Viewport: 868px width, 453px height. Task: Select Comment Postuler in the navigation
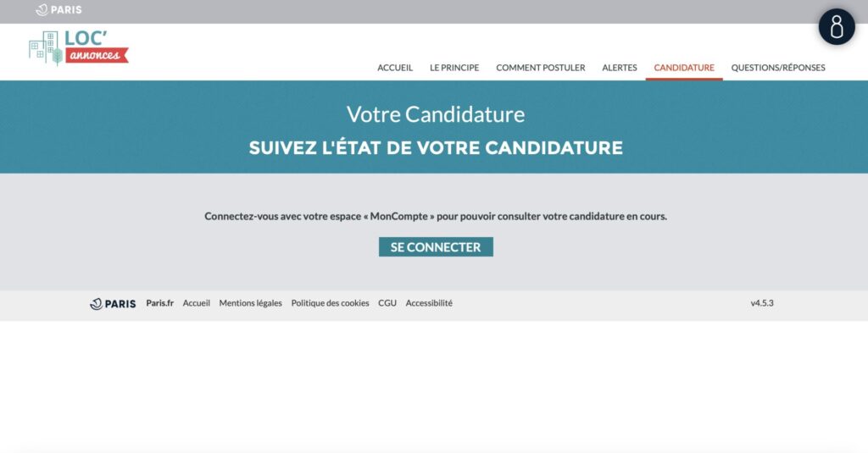coord(541,68)
